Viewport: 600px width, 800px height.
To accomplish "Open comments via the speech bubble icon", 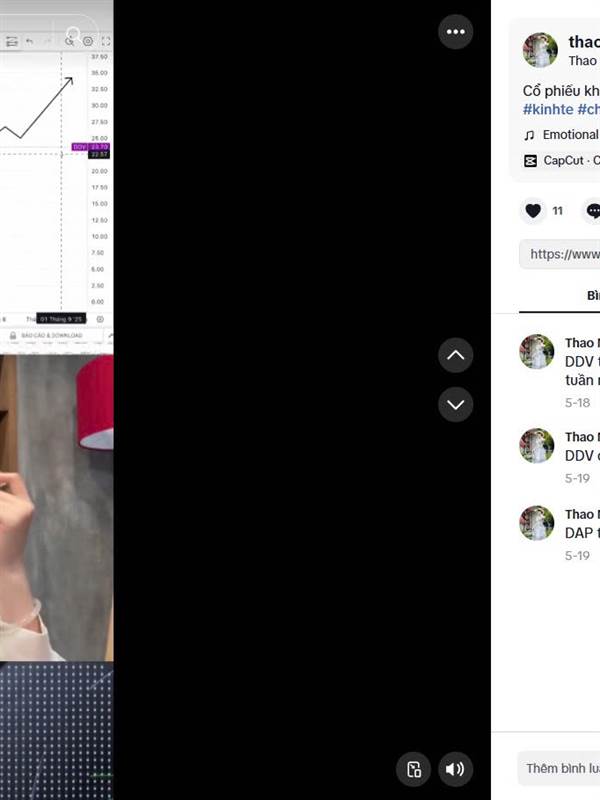I will click(x=593, y=211).
